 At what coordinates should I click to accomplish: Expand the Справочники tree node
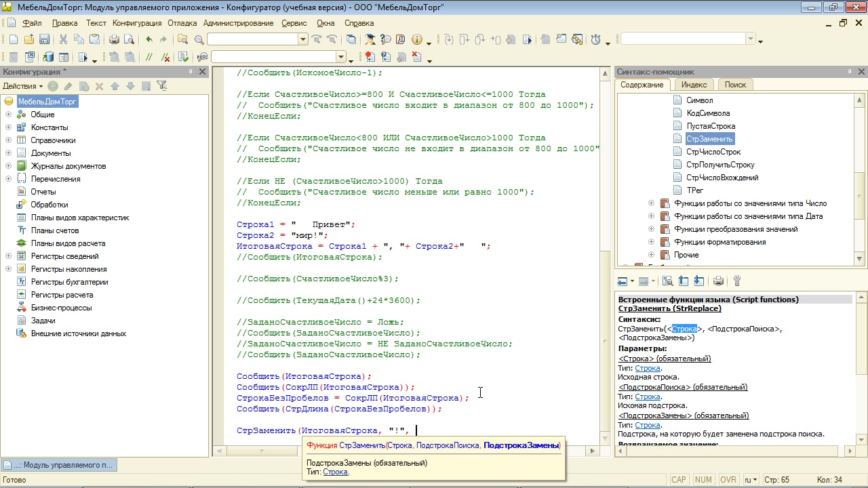(8, 140)
